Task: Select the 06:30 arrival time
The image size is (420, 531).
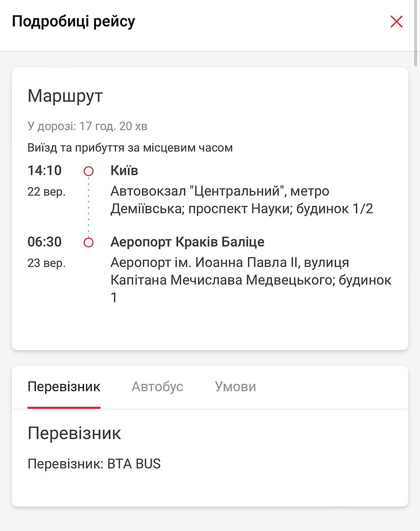Action: (x=45, y=242)
